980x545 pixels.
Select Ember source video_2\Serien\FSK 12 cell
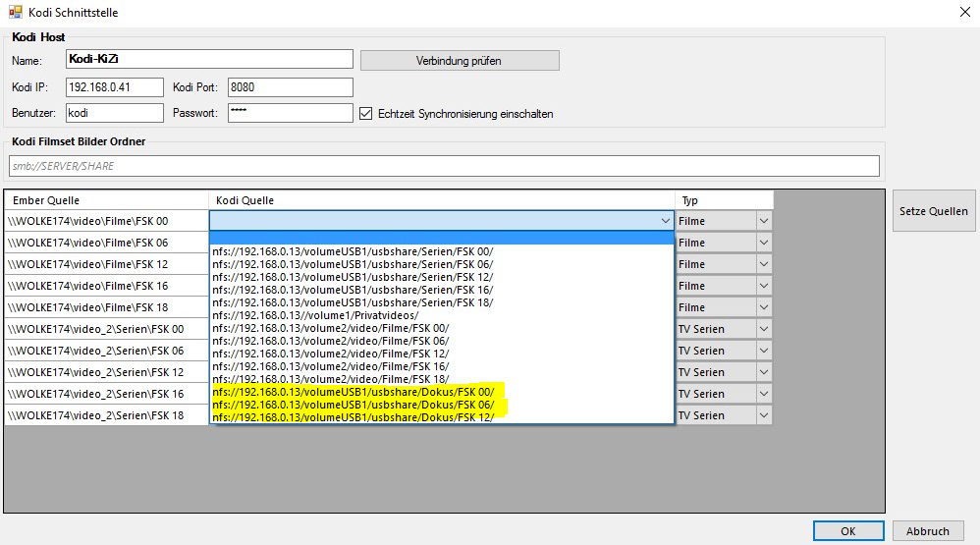(x=107, y=372)
